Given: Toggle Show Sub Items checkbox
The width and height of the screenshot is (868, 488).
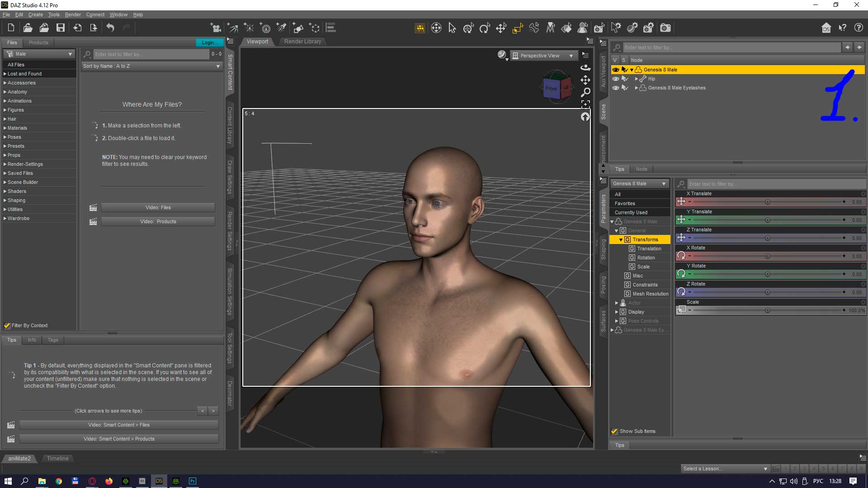Looking at the screenshot, I should [614, 431].
